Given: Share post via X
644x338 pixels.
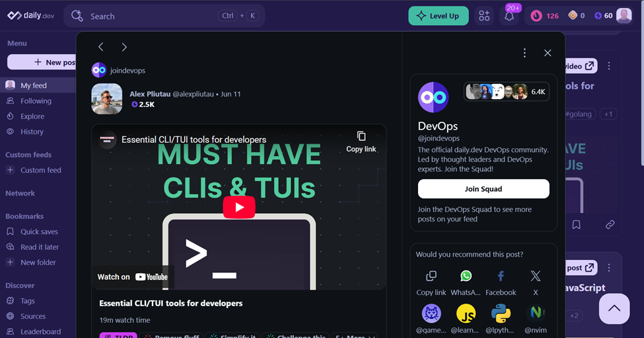Looking at the screenshot, I should [x=536, y=283].
